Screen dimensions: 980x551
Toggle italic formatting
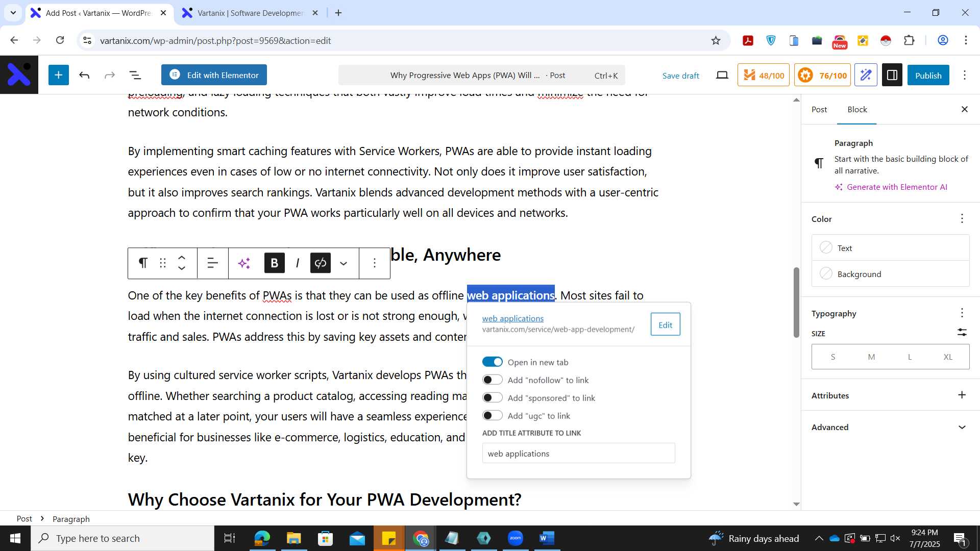tap(298, 263)
